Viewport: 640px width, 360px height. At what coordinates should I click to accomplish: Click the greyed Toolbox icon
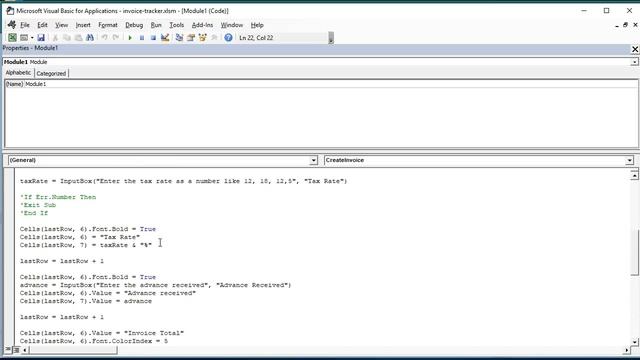214,38
